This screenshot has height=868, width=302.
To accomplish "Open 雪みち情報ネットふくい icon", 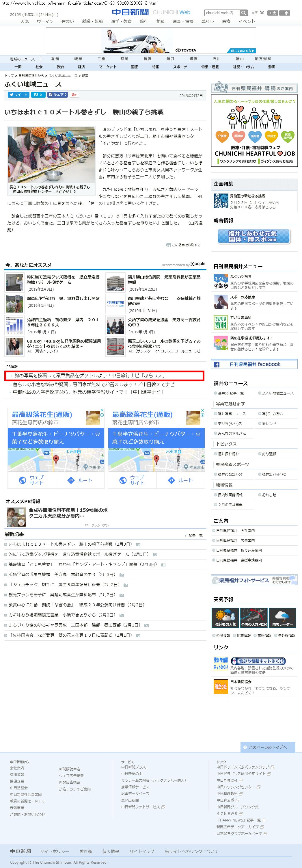I will pyautogui.click(x=221, y=663).
